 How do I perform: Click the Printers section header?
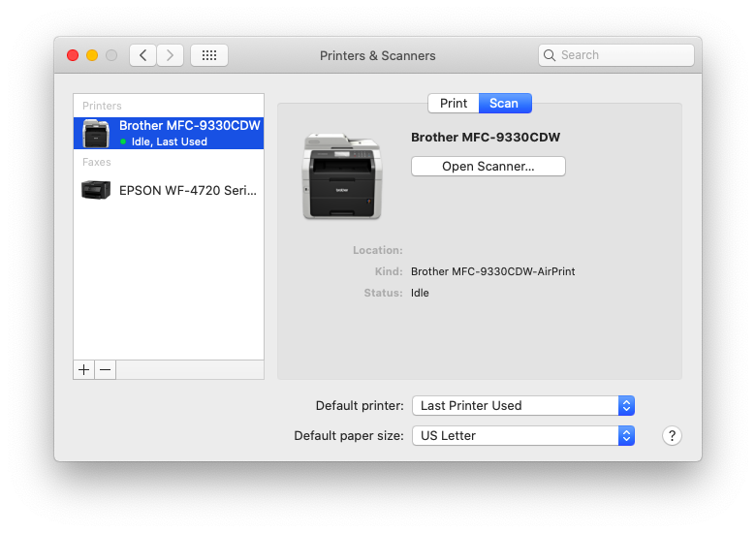102,106
